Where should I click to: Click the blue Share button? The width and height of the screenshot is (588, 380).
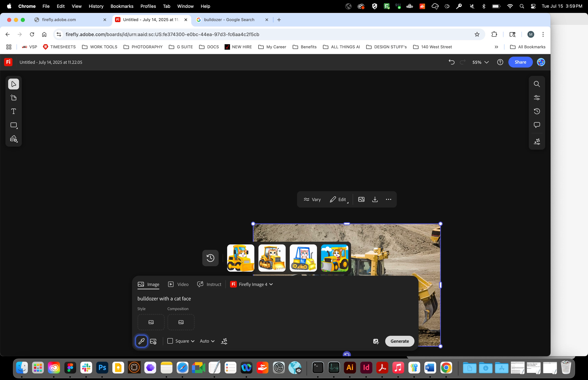click(520, 62)
